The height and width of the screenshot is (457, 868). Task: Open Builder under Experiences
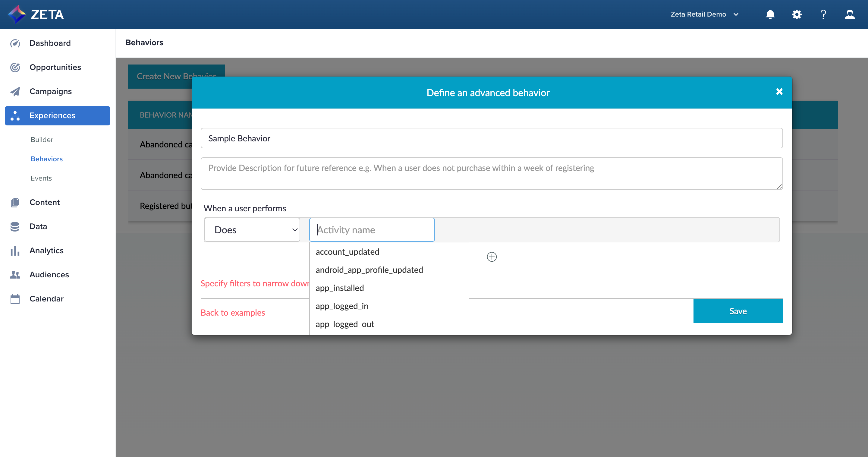(42, 140)
